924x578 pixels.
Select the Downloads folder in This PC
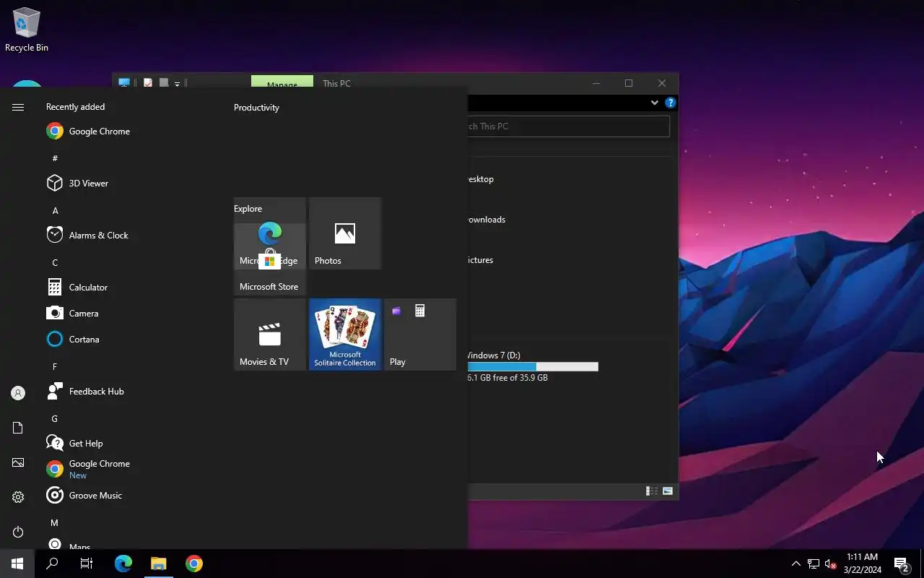487,220
